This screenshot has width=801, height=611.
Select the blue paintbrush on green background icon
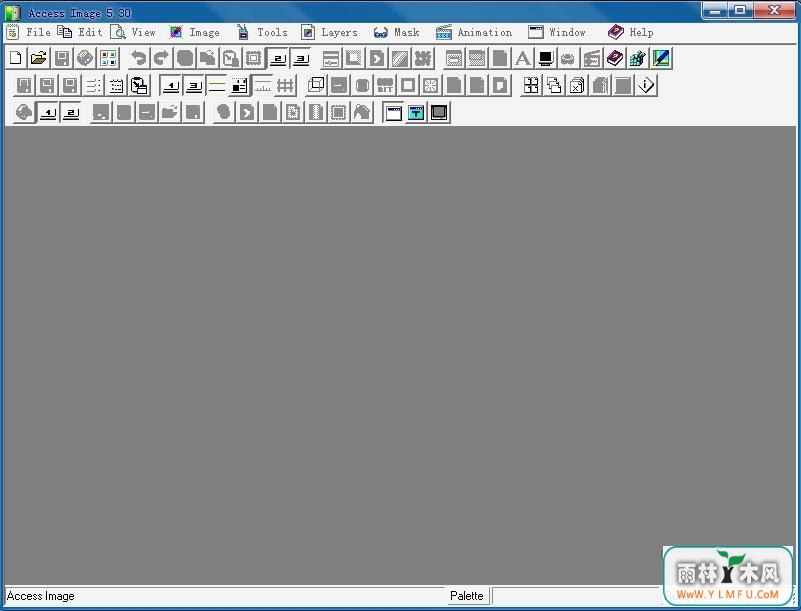point(661,58)
